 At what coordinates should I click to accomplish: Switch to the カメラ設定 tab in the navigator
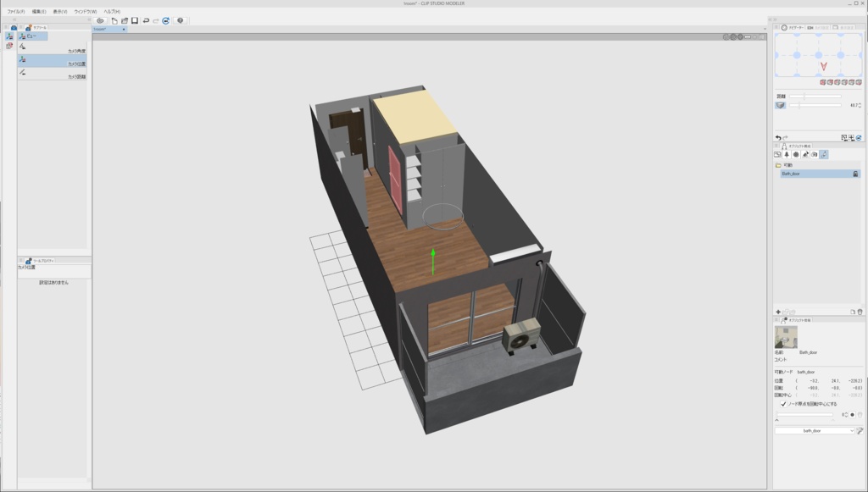point(817,27)
